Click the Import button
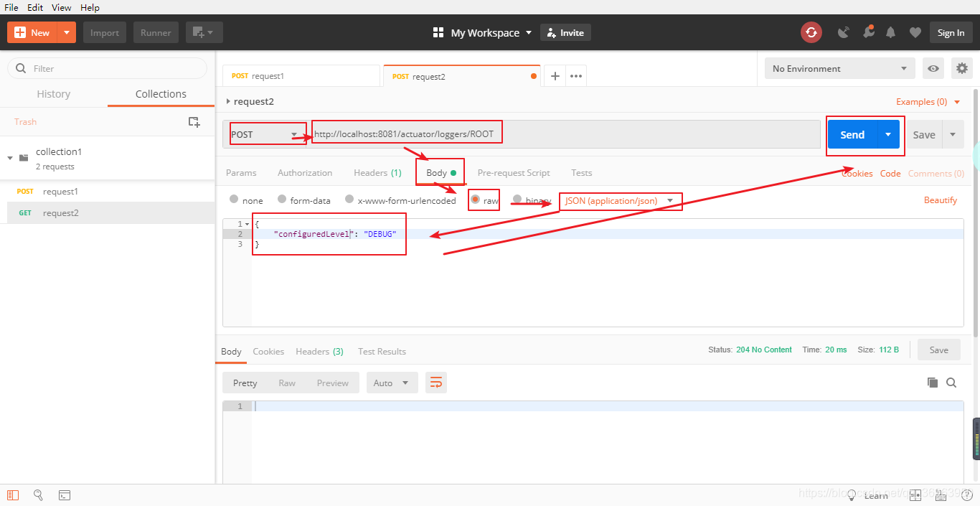This screenshot has height=506, width=980. pos(105,32)
